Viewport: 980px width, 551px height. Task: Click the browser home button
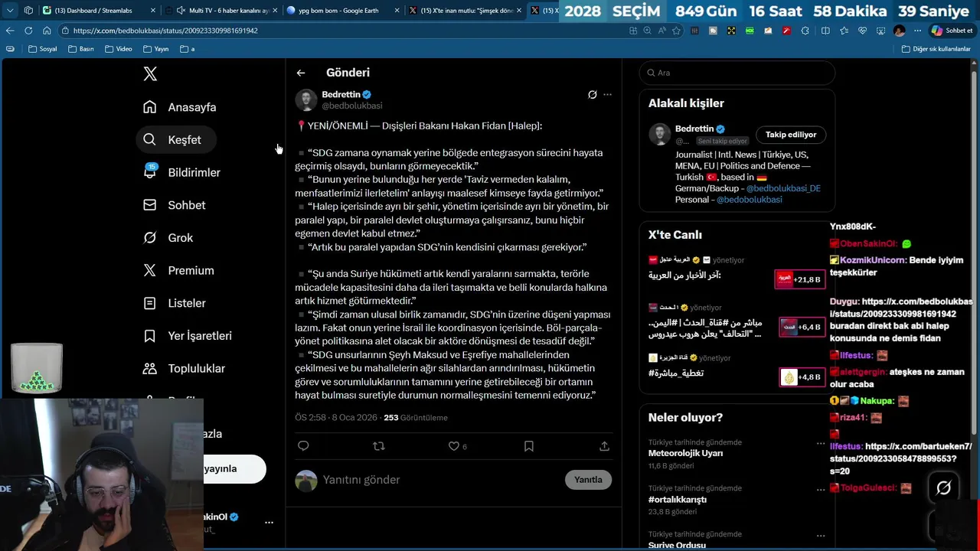47,31
